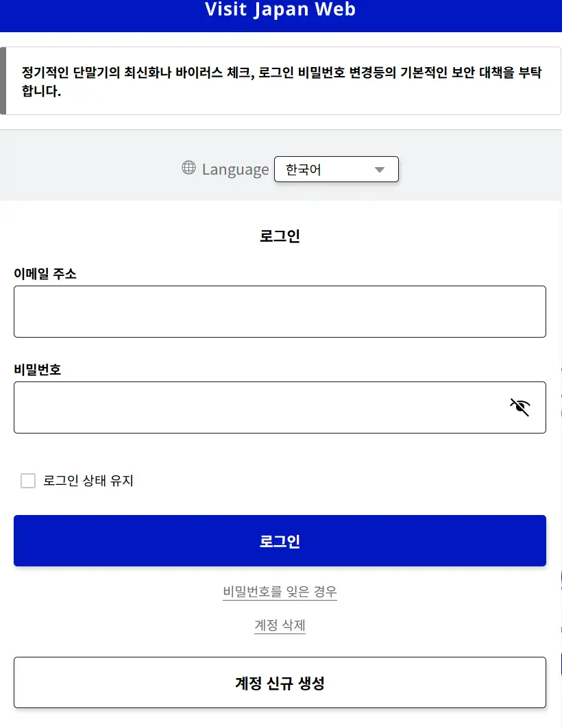The width and height of the screenshot is (562, 728).
Task: Open the 한국어 language dropdown
Action: (337, 169)
